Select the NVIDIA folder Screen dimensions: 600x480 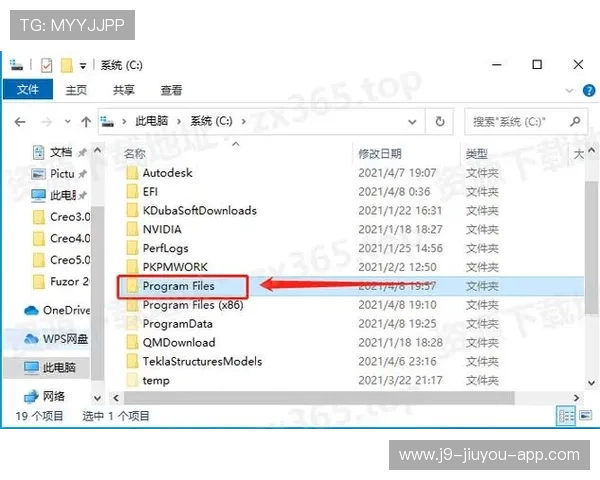(162, 229)
